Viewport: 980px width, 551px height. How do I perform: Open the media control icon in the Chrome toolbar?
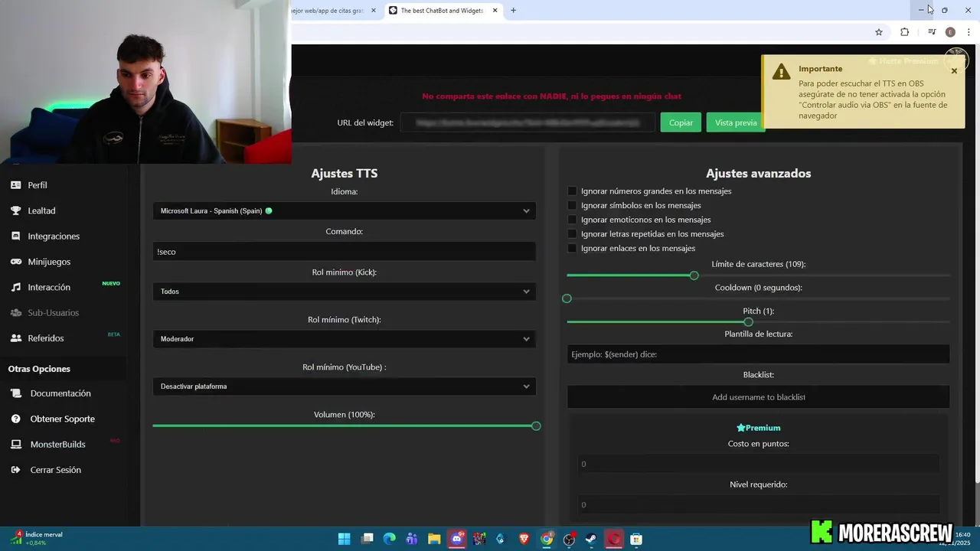click(931, 32)
